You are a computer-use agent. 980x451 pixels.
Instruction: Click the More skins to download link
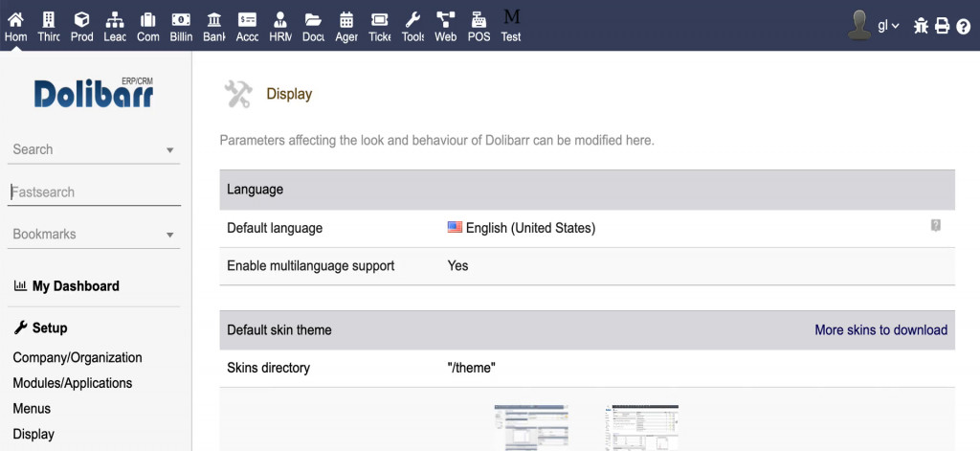click(x=880, y=329)
